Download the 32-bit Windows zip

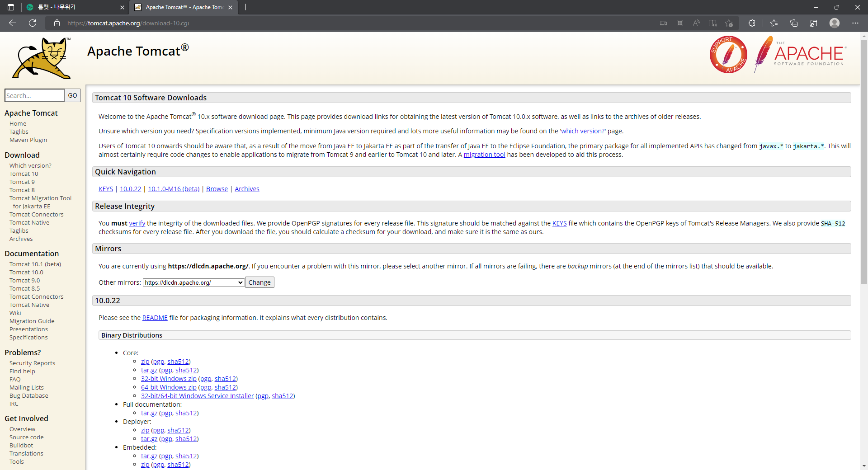point(169,379)
